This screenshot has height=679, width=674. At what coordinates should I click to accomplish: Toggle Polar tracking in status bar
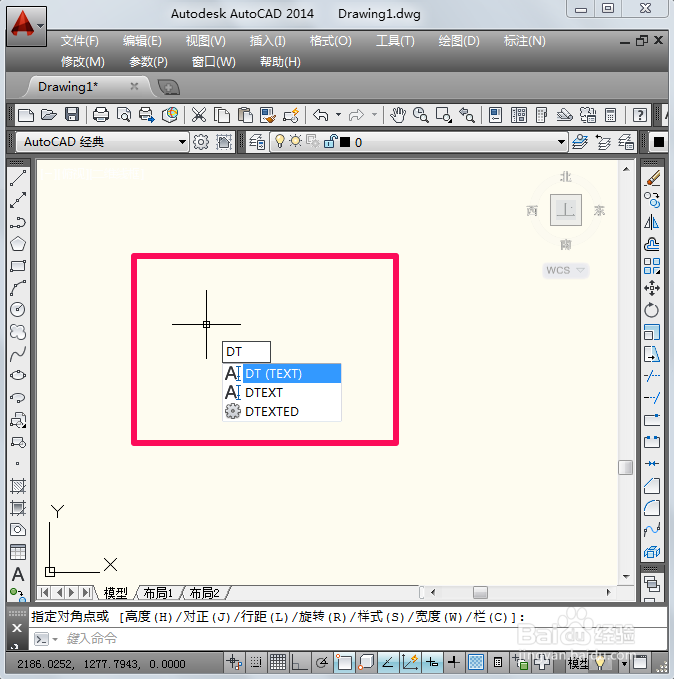[x=322, y=663]
